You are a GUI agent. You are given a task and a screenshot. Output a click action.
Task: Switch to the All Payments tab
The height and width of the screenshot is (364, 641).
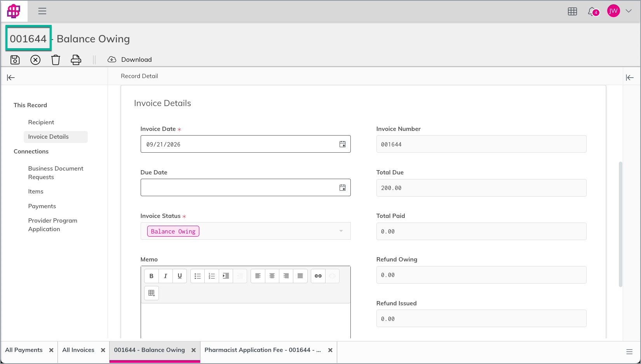24,350
